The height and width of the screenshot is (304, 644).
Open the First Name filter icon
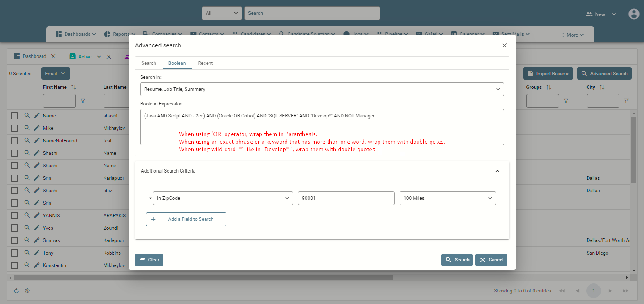pyautogui.click(x=83, y=101)
